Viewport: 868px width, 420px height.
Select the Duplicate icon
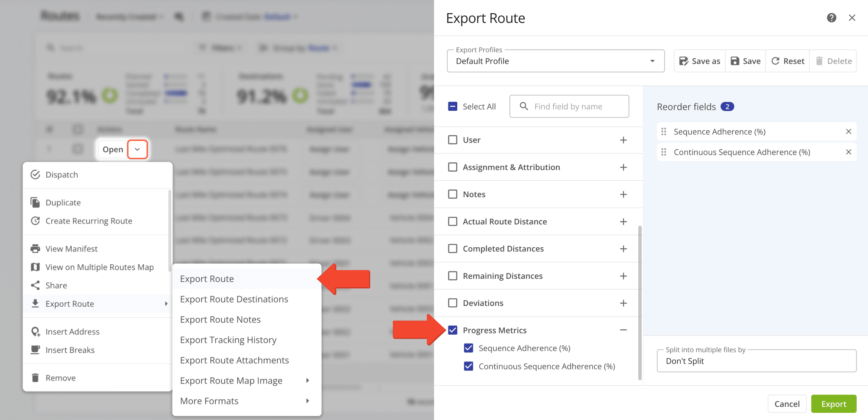pyautogui.click(x=36, y=202)
